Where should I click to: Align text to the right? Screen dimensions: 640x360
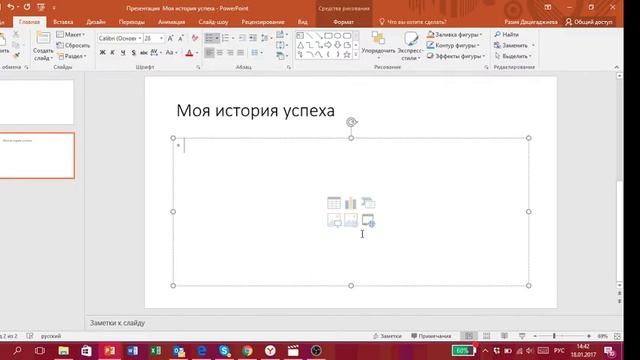[230, 53]
